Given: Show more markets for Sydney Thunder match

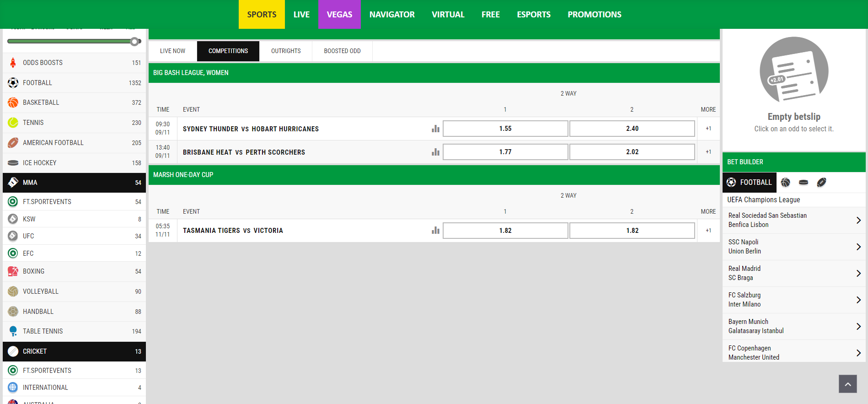Looking at the screenshot, I should click(708, 129).
